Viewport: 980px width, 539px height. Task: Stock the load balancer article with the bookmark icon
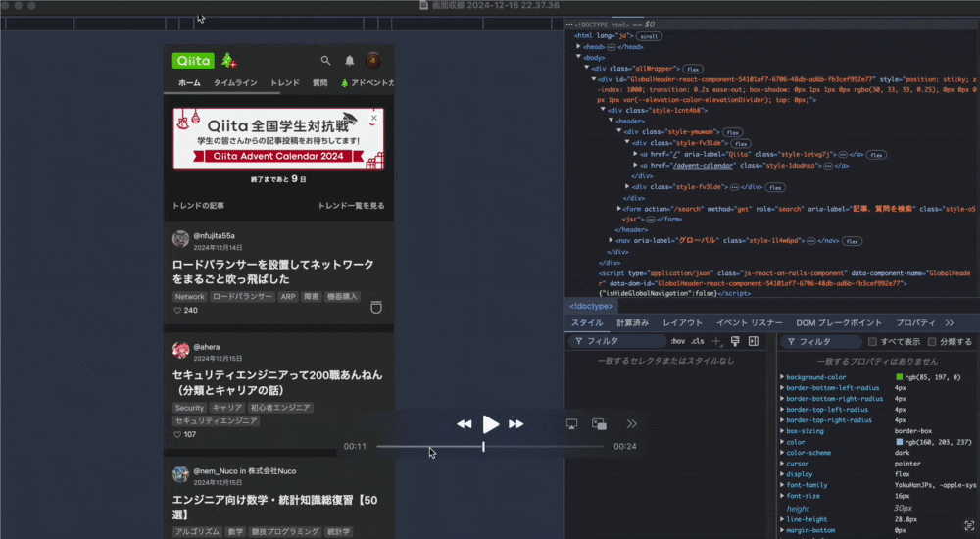click(x=375, y=307)
